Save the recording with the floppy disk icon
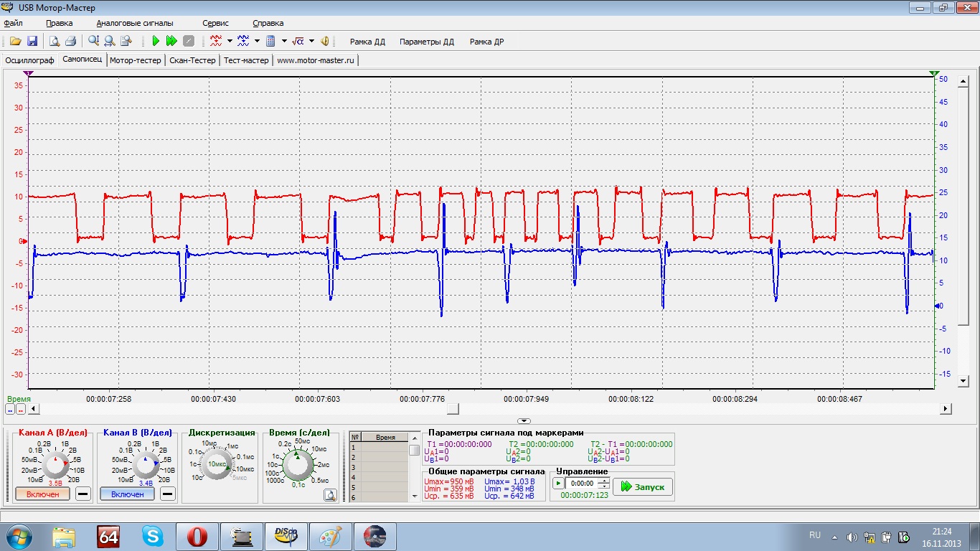This screenshot has width=980, height=551. tap(32, 41)
